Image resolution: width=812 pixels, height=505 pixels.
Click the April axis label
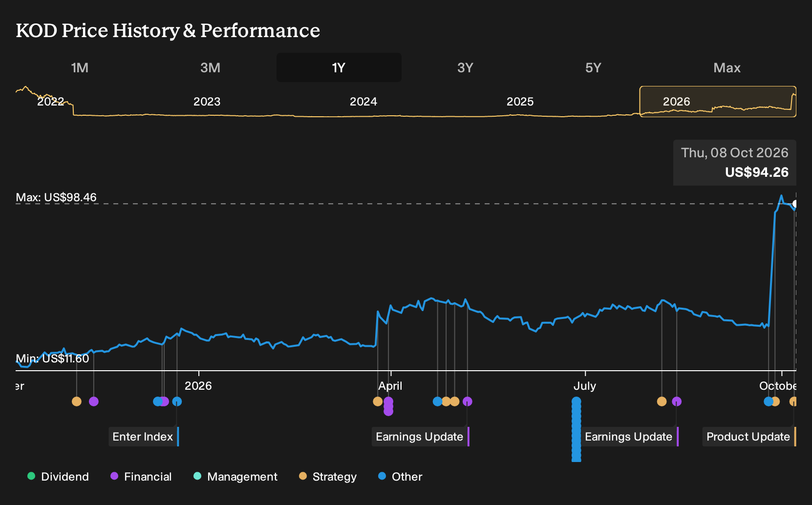[x=390, y=386]
